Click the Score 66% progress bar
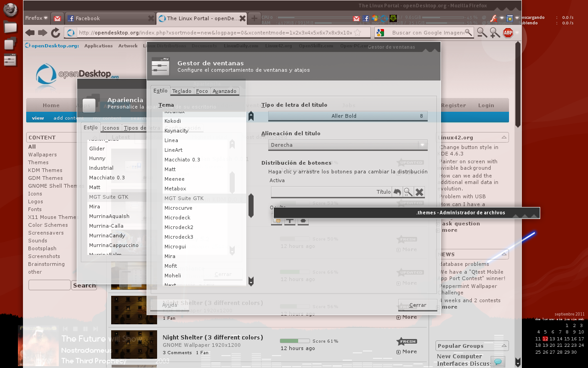 pos(295,272)
